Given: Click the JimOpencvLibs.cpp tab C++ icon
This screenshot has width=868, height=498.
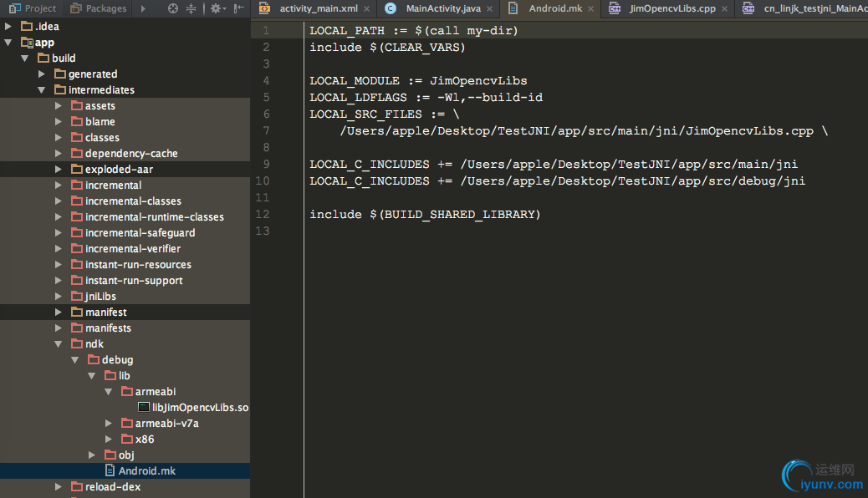Looking at the screenshot, I should (615, 8).
